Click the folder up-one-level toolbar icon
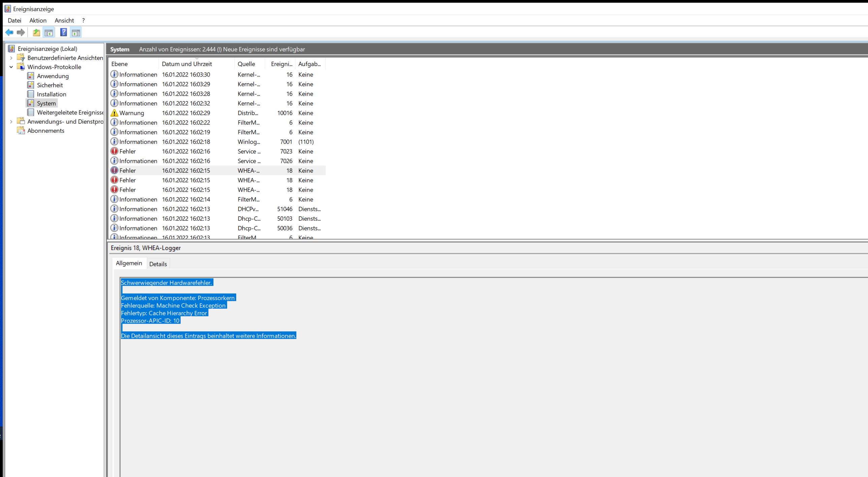The width and height of the screenshot is (868, 477). click(36, 32)
